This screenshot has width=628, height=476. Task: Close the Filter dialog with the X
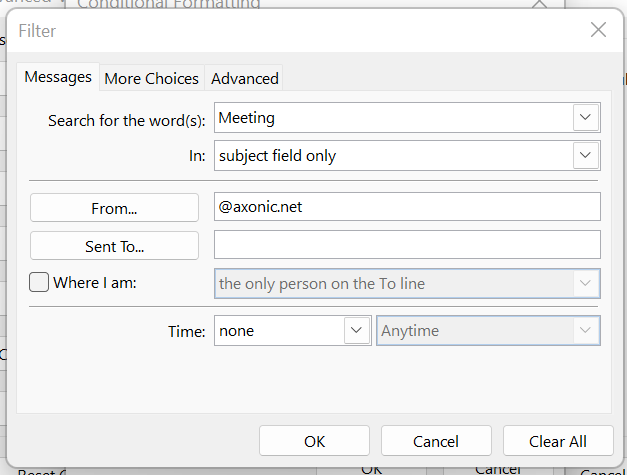pyautogui.click(x=598, y=30)
